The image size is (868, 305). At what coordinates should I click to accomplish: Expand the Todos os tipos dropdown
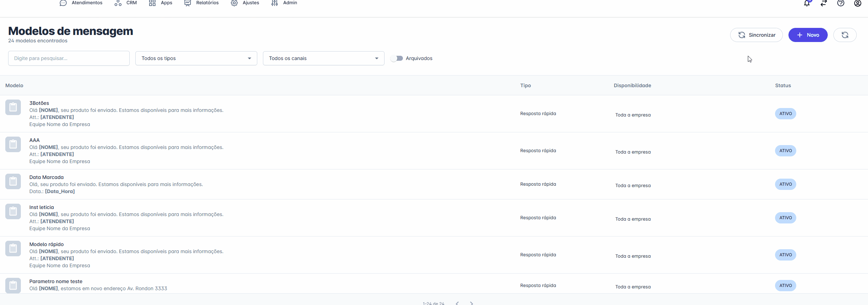pyautogui.click(x=196, y=58)
